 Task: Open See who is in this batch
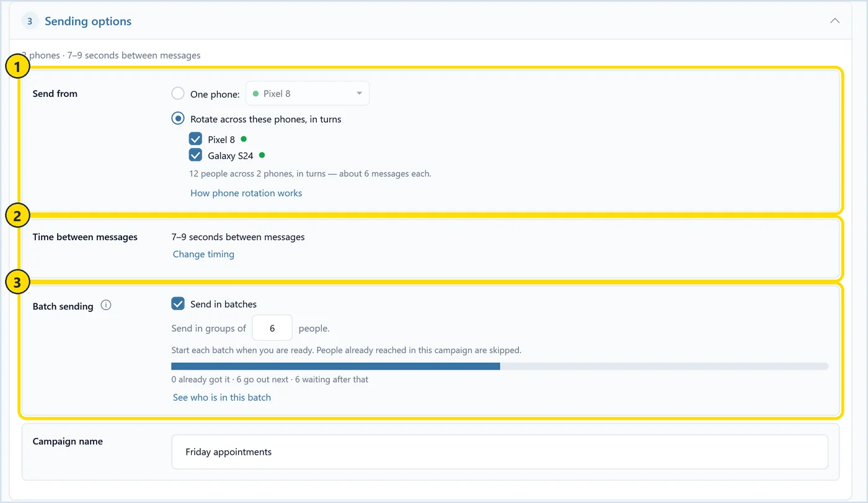coord(222,398)
